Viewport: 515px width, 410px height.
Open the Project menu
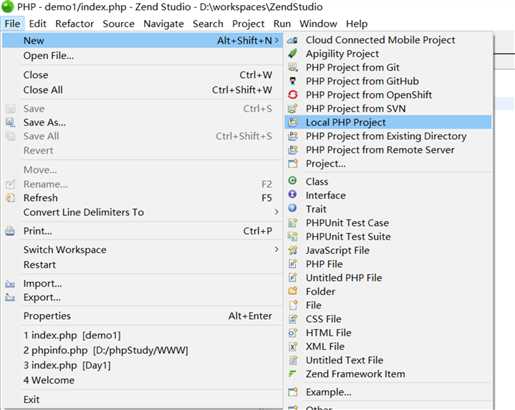[x=248, y=24]
